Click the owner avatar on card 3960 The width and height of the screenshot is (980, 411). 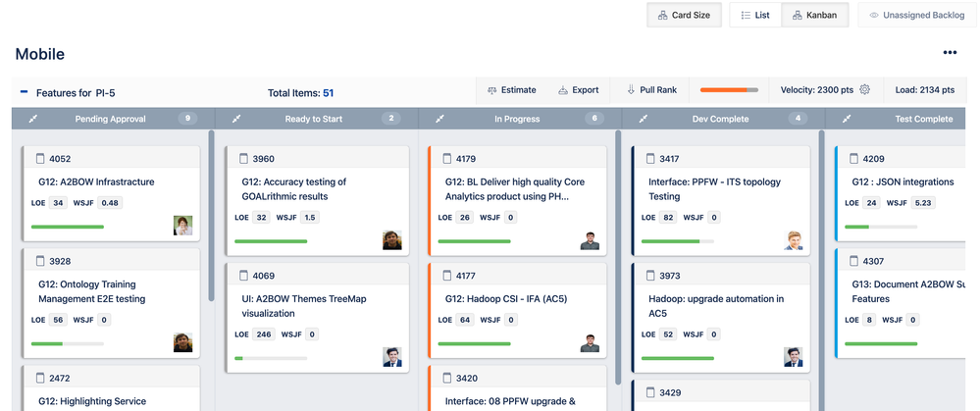click(x=392, y=240)
